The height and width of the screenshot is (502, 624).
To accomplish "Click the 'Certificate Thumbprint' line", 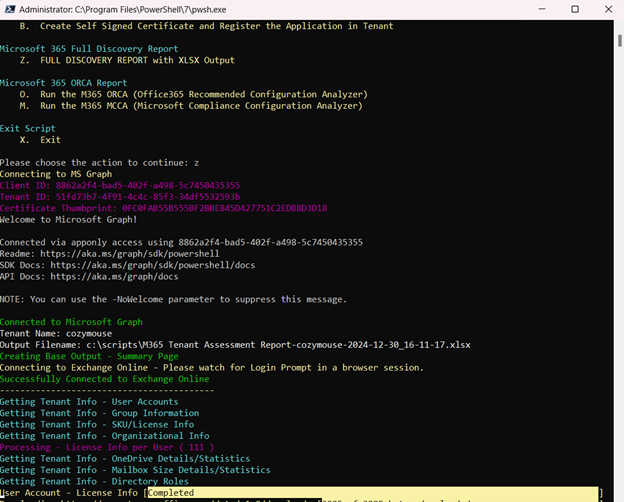I will pos(164,208).
